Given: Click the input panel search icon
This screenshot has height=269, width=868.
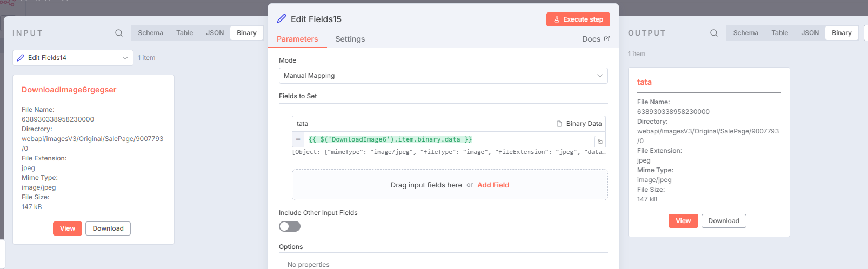Looking at the screenshot, I should [119, 33].
